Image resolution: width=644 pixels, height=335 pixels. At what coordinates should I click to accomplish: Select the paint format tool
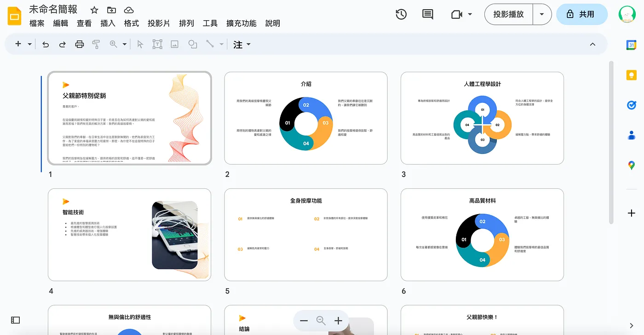[96, 44]
